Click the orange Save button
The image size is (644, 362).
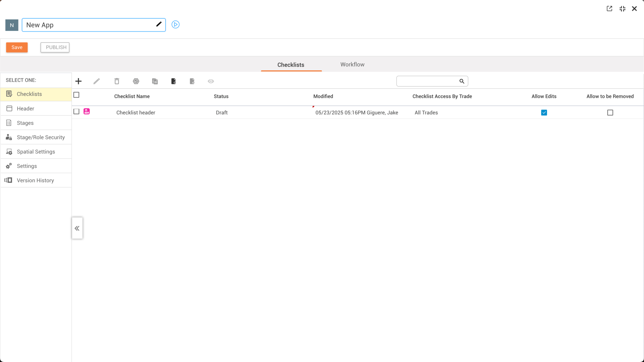pyautogui.click(x=17, y=47)
